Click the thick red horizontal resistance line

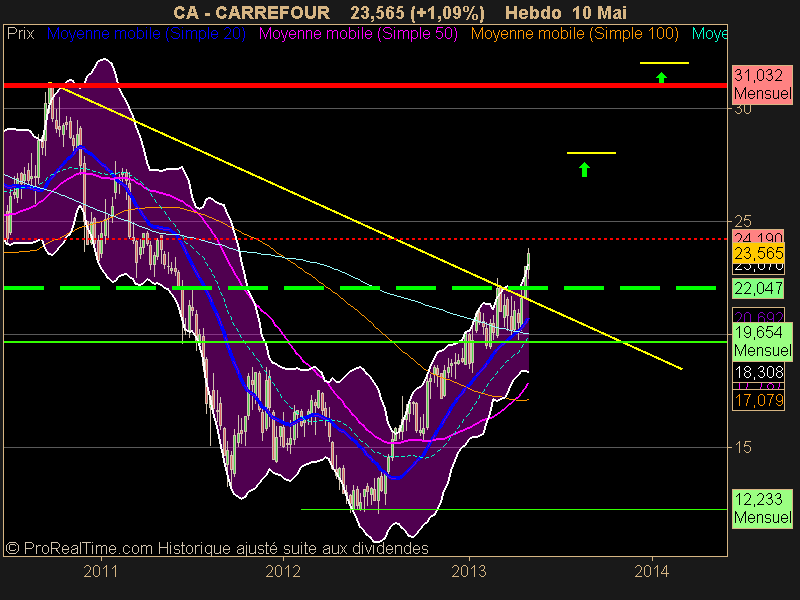365,85
